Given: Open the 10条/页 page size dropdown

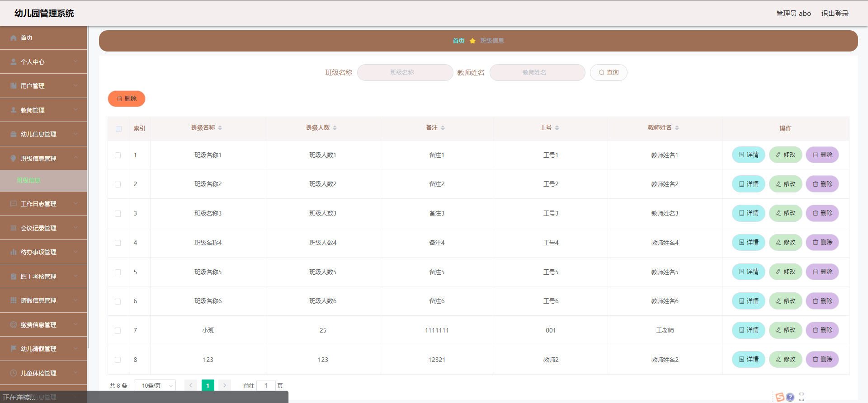Looking at the screenshot, I should [155, 385].
